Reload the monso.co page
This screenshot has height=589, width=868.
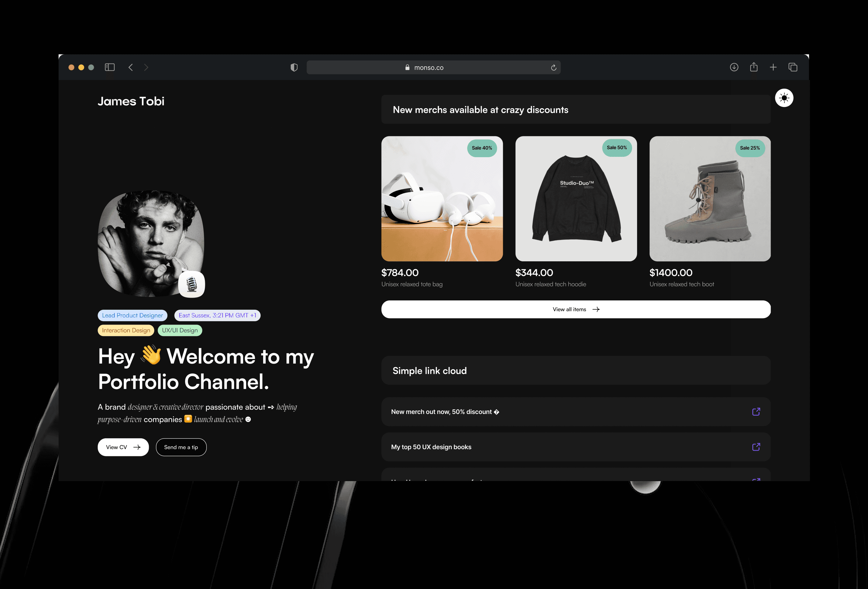554,68
